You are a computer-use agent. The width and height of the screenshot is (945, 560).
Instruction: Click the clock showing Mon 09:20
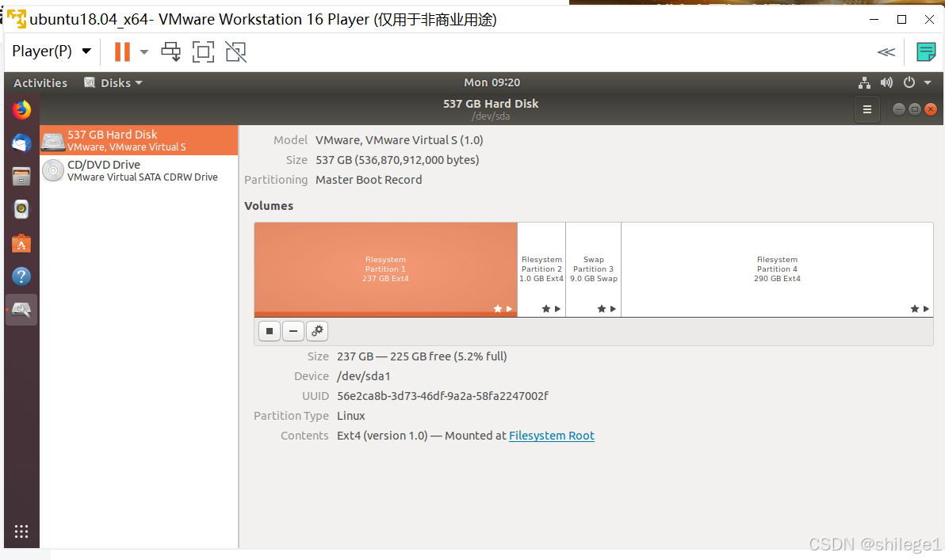pos(492,82)
